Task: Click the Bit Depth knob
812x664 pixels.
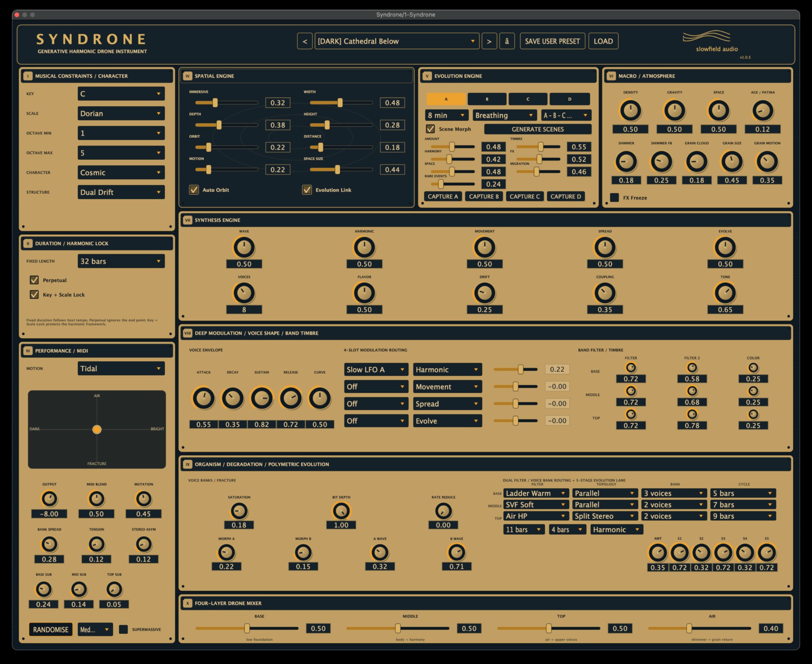Action: (341, 511)
